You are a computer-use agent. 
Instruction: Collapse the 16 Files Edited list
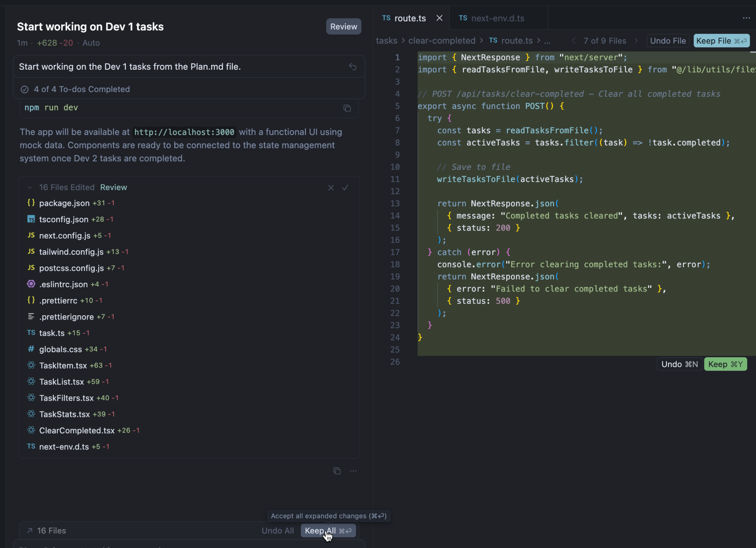pyautogui.click(x=30, y=188)
